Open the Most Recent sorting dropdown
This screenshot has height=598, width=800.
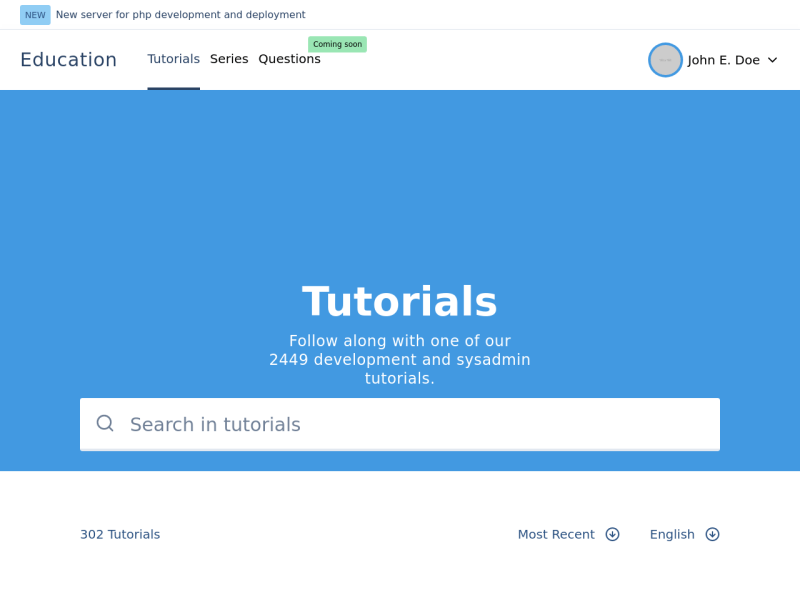pyautogui.click(x=556, y=534)
